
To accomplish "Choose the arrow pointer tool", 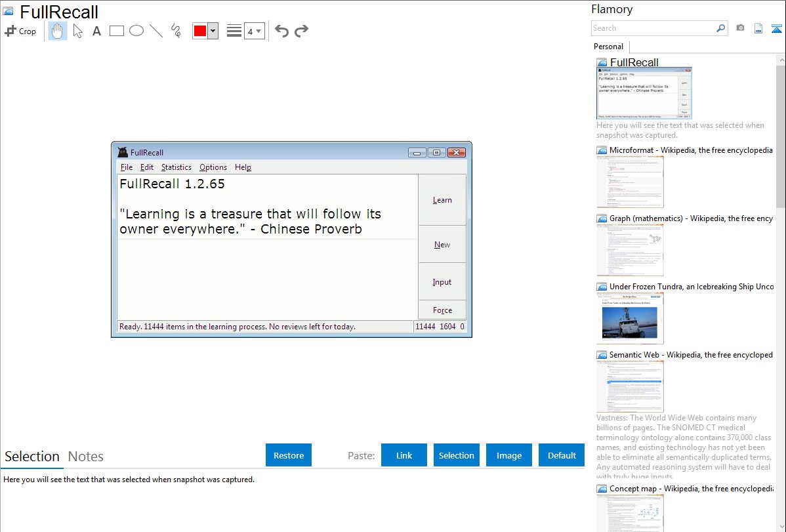I will [78, 31].
